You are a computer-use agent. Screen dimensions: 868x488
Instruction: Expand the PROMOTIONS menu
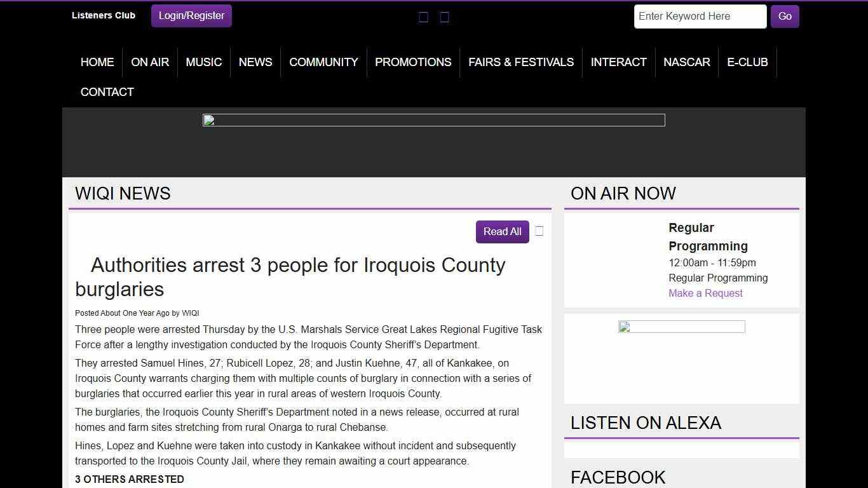(x=413, y=62)
